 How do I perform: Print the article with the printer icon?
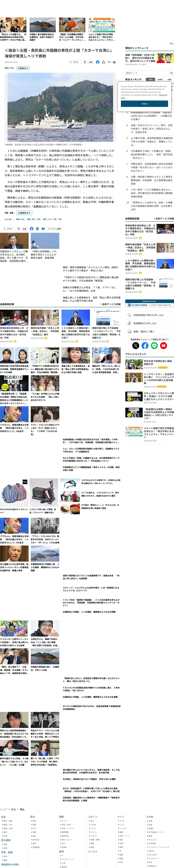coord(114,62)
